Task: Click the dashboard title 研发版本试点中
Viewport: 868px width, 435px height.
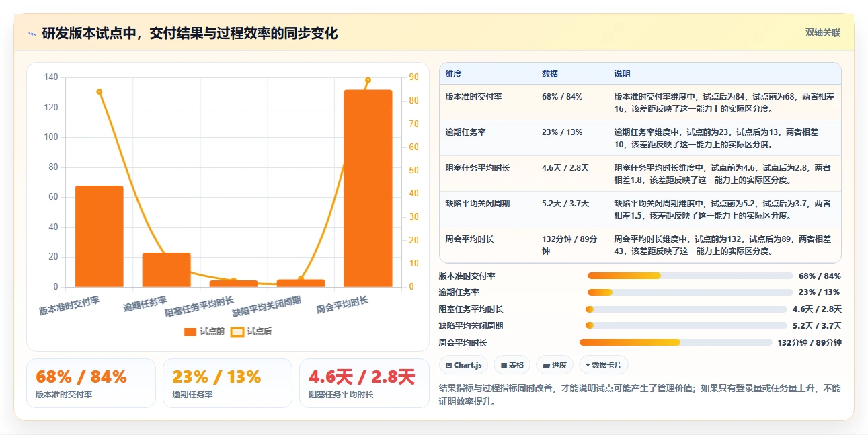Action: pyautogui.click(x=190, y=33)
